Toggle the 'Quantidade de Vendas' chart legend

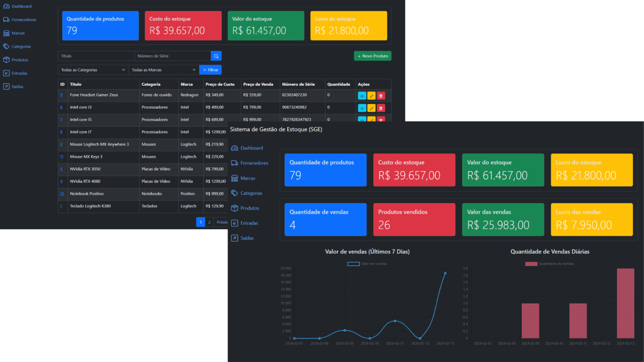(550, 264)
